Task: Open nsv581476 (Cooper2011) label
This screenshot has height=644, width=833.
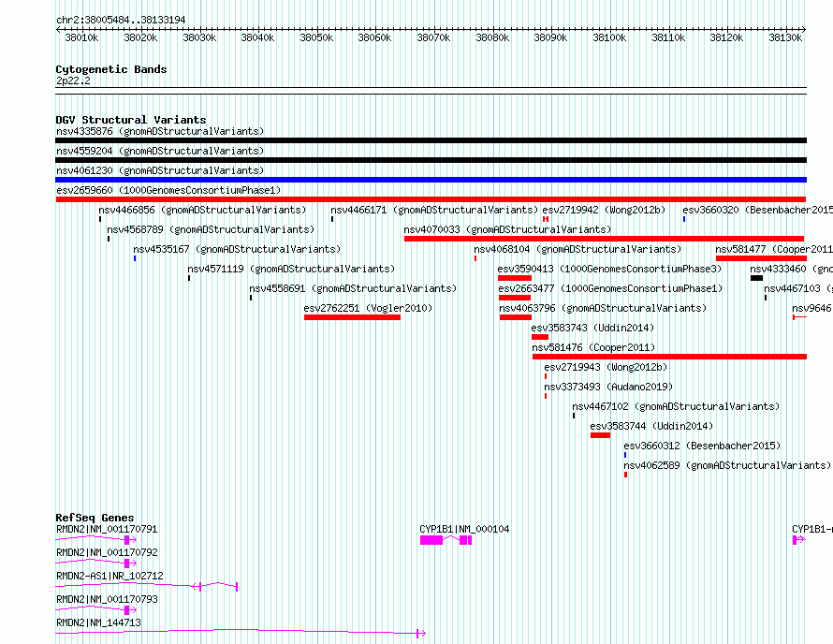Action: click(x=594, y=347)
